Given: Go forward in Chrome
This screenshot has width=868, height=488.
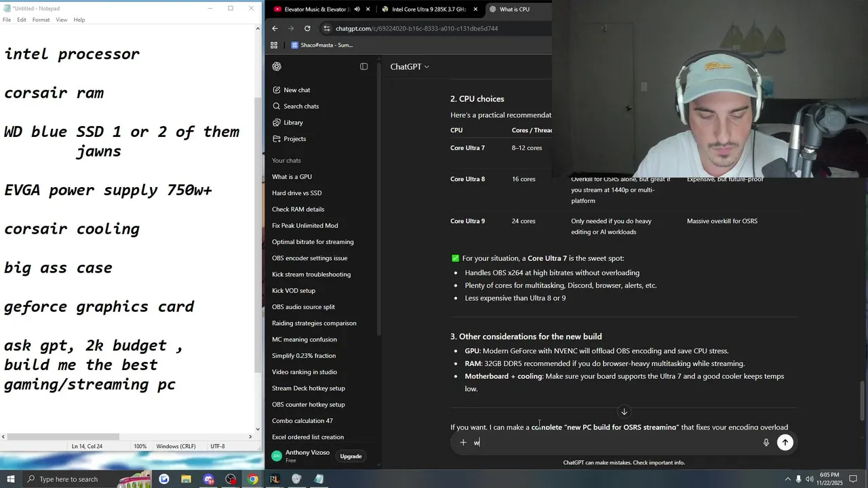Looking at the screenshot, I should (x=291, y=28).
